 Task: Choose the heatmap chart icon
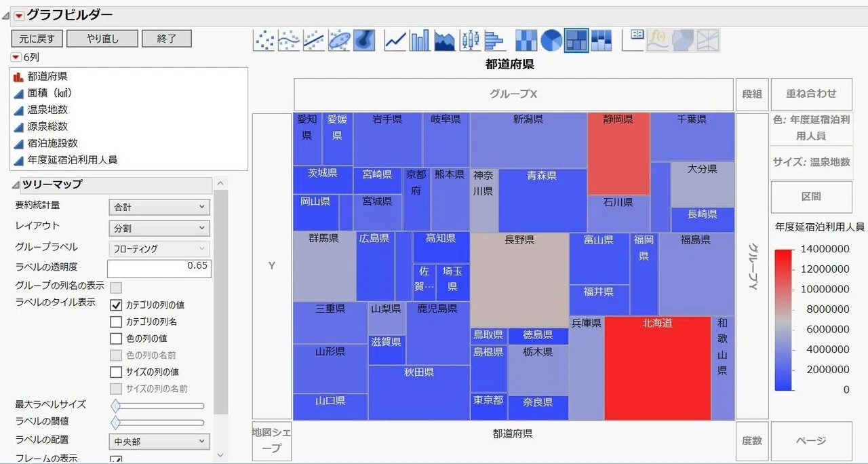coord(526,41)
